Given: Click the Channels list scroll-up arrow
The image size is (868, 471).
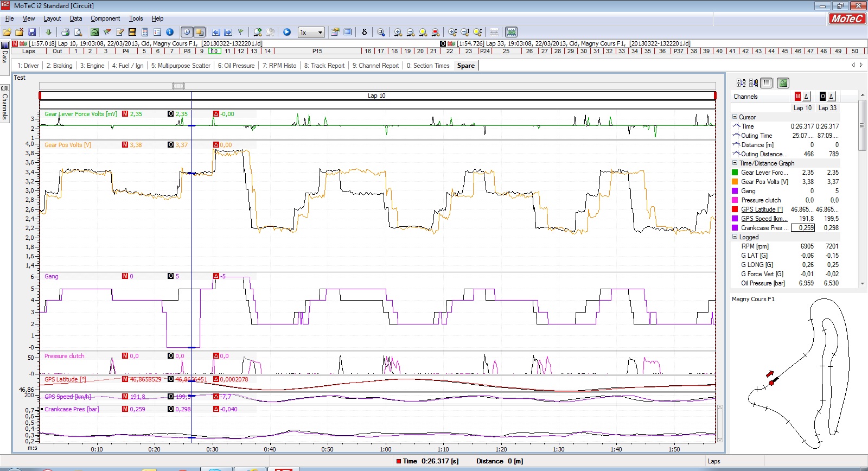Looking at the screenshot, I should pyautogui.click(x=863, y=96).
